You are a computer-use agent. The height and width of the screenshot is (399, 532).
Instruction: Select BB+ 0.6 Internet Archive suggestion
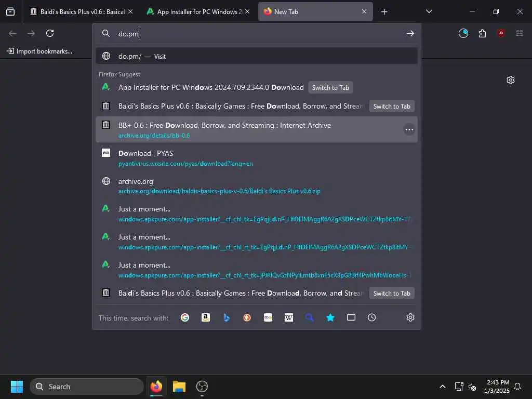[x=257, y=129]
